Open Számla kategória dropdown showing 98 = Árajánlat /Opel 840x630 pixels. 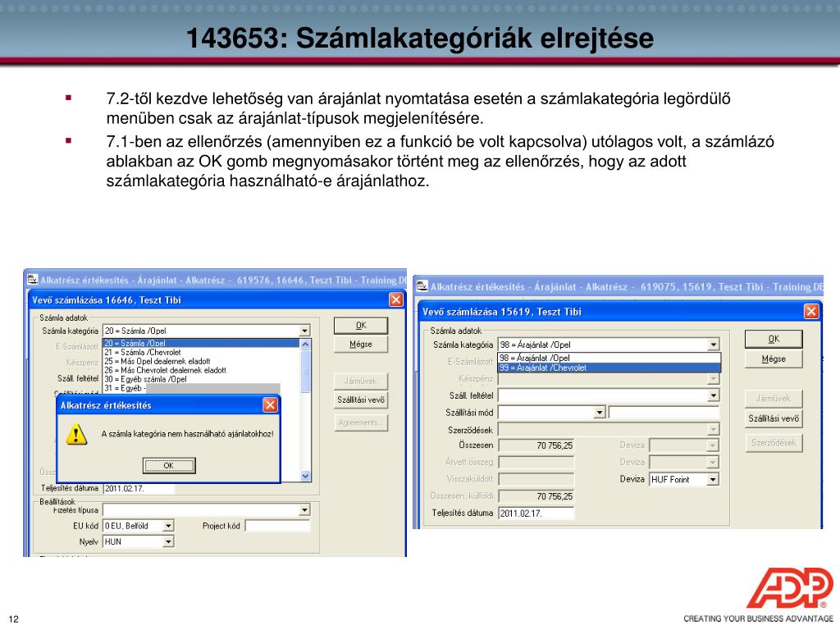714,345
